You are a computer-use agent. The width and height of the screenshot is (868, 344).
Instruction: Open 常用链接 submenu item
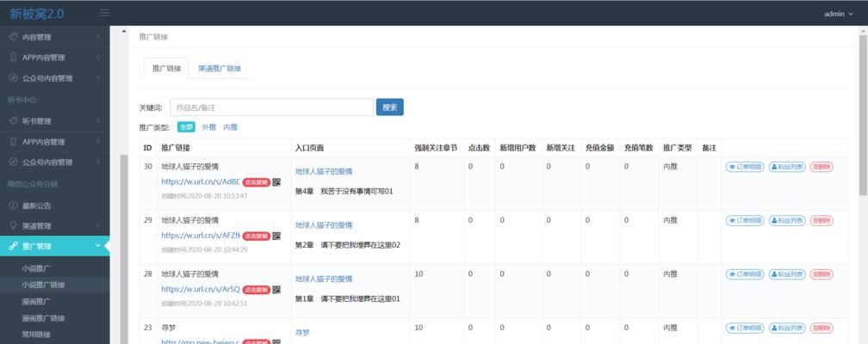click(x=36, y=335)
